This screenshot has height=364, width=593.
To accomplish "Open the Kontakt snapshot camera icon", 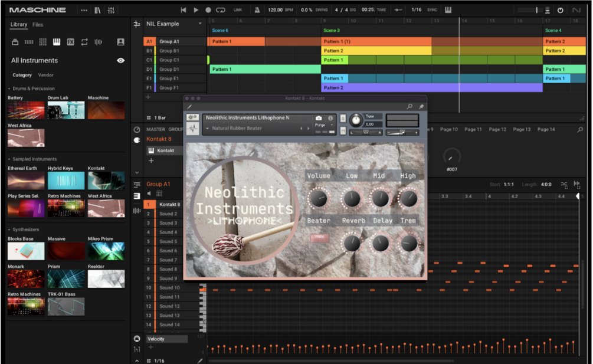I will pyautogui.click(x=319, y=119).
